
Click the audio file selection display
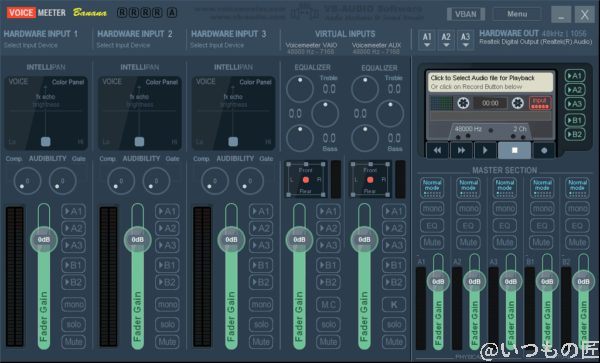coord(490,82)
